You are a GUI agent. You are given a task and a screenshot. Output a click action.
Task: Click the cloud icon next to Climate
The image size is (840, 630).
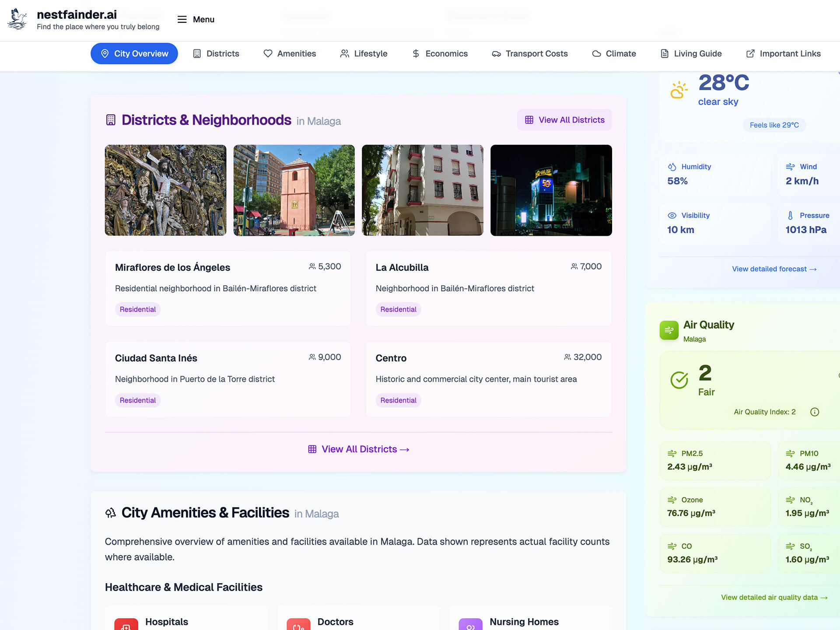[x=596, y=53]
